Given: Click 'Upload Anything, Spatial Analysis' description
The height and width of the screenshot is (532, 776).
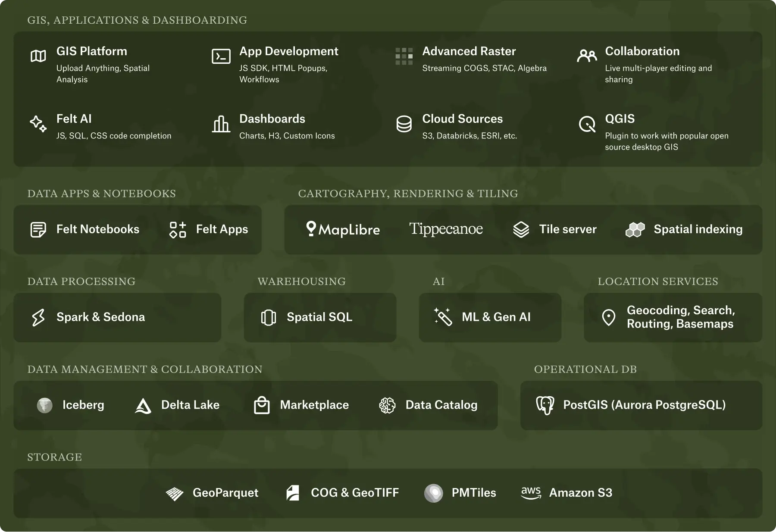Looking at the screenshot, I should pos(103,74).
